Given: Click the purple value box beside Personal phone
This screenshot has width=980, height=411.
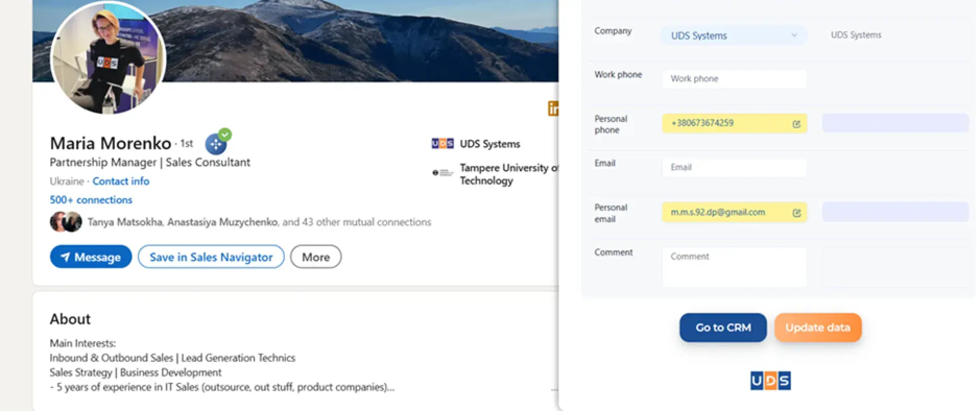Looking at the screenshot, I should [x=895, y=123].
